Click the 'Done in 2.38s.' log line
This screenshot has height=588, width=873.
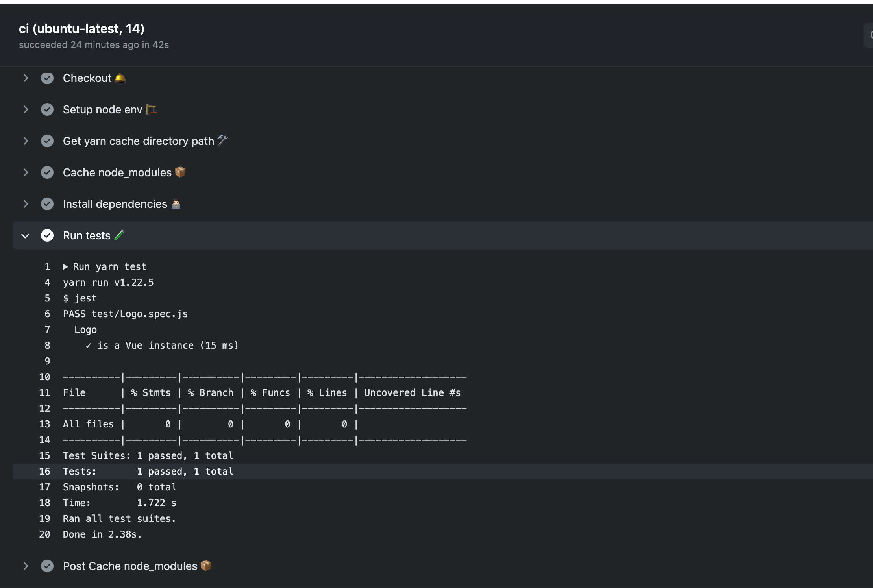point(102,534)
